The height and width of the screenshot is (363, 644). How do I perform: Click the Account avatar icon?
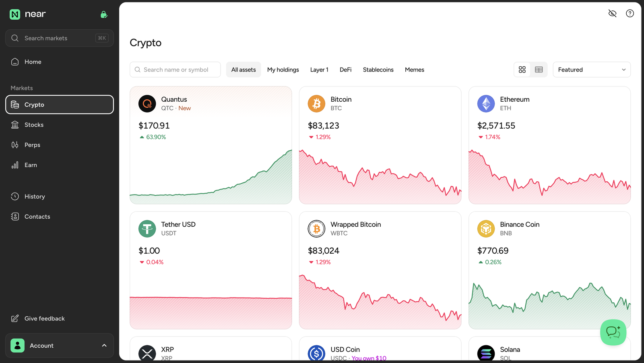(x=18, y=345)
